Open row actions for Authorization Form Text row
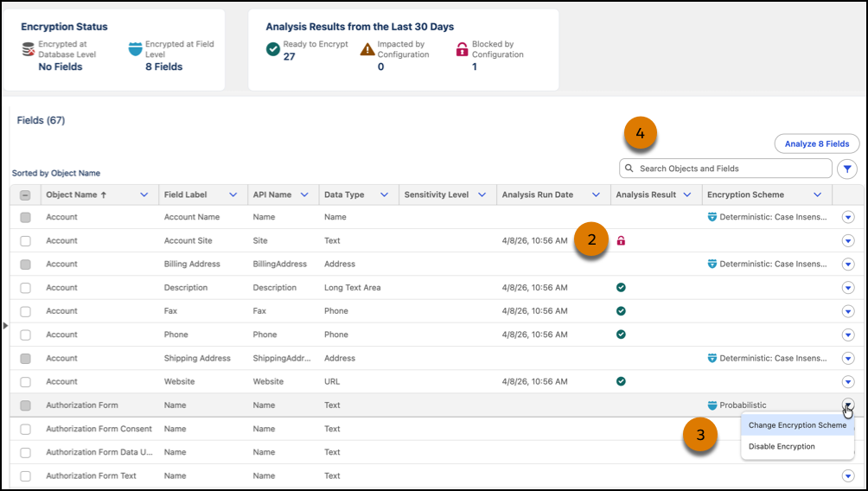Image resolution: width=868 pixels, height=491 pixels. point(848,475)
